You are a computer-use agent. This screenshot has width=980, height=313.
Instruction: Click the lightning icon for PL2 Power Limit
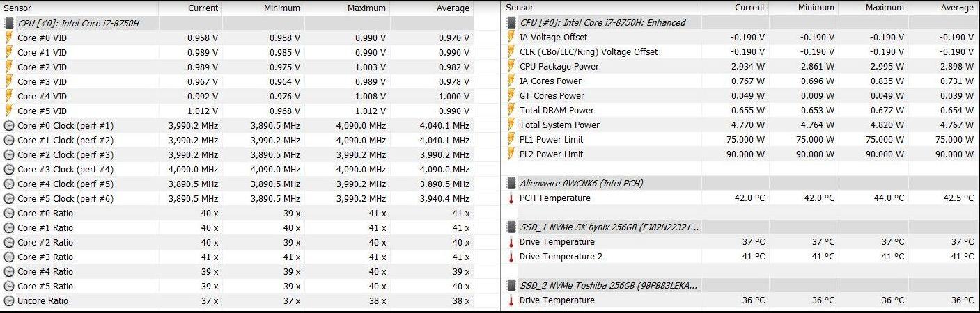click(x=511, y=154)
